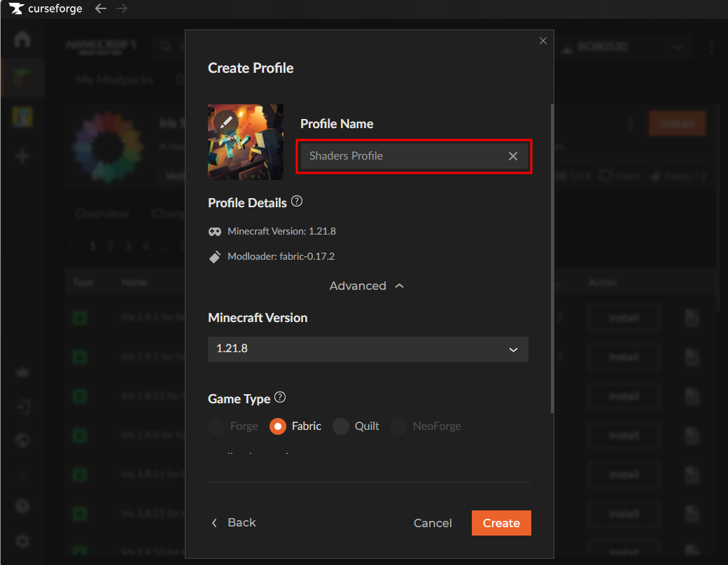Viewport: 728px width, 565px height.
Task: Click the crown premium icon in sidebar
Action: pos(22,372)
